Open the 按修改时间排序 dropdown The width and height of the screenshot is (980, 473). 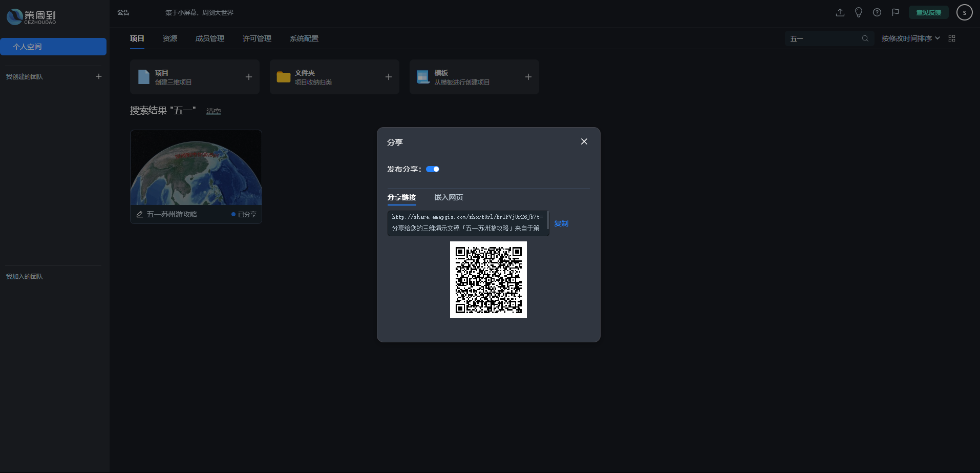(x=910, y=38)
